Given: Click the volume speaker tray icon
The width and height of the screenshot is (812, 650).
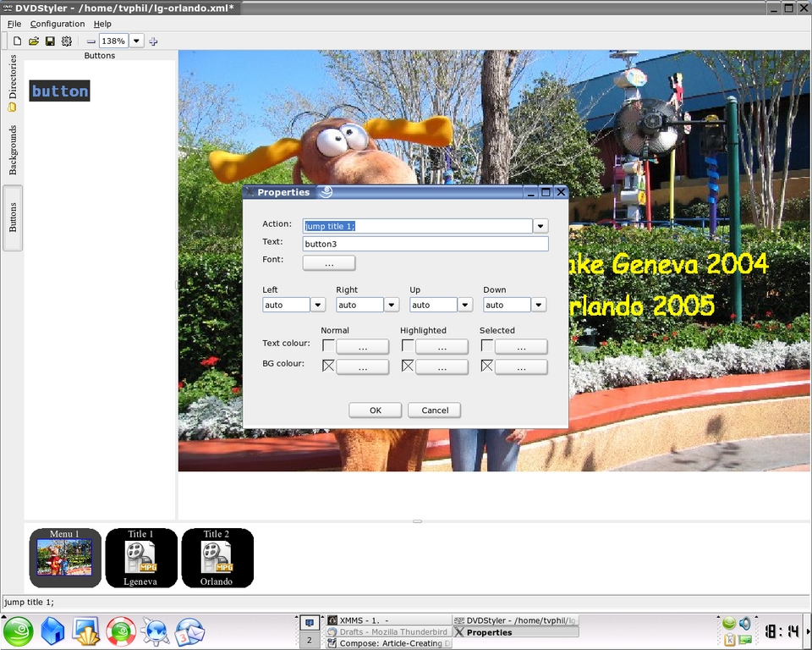Looking at the screenshot, I should tap(744, 624).
